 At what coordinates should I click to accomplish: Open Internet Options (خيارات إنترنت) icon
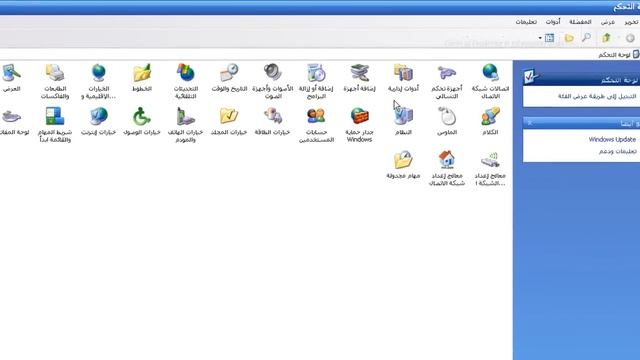coord(98,116)
